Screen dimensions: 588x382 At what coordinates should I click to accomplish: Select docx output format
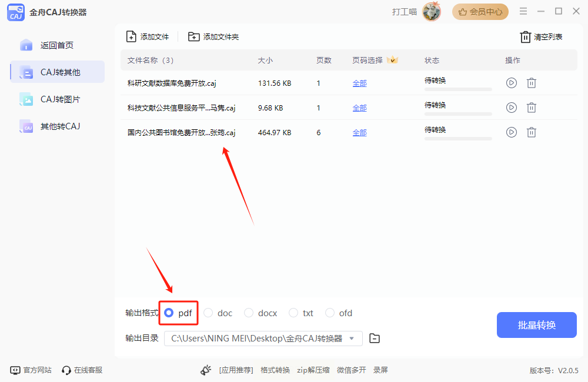(249, 313)
